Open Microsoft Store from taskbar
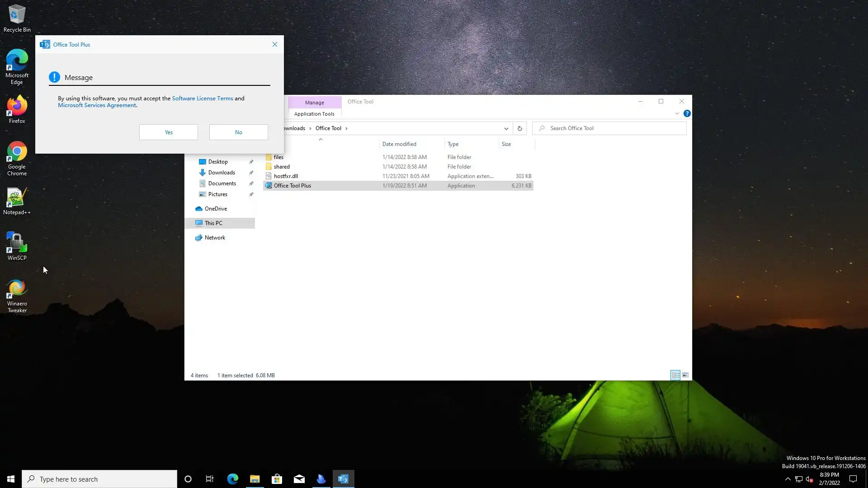The height and width of the screenshot is (488, 868). pyautogui.click(x=277, y=479)
